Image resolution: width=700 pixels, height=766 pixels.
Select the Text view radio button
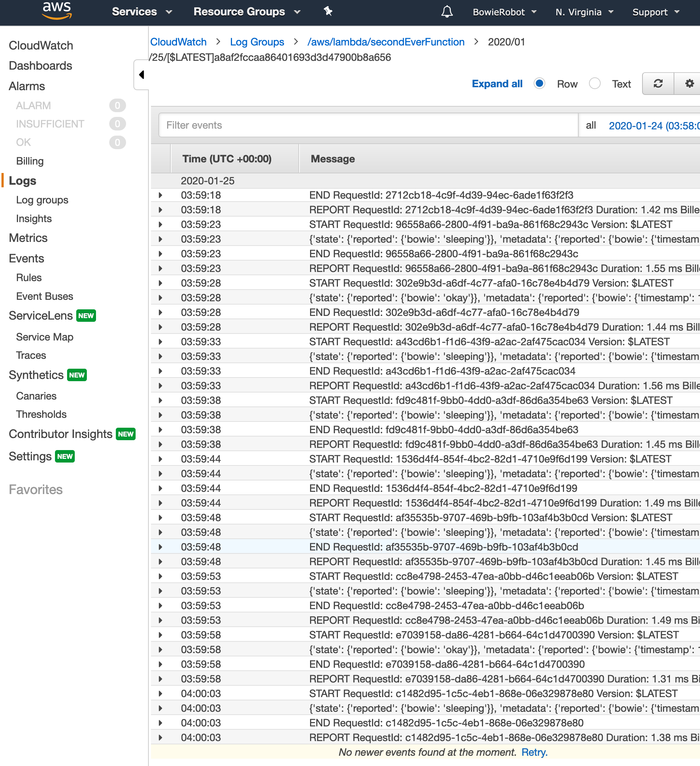click(x=594, y=84)
